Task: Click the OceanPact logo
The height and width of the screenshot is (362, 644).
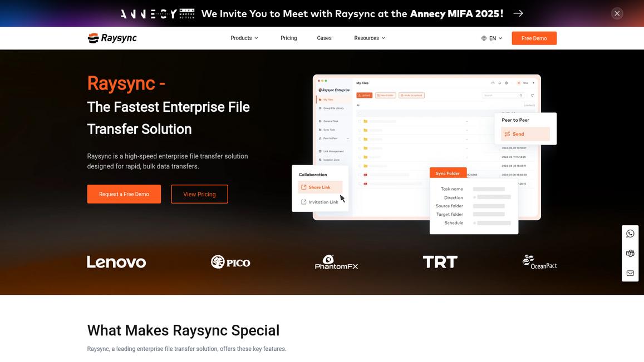Action: [x=539, y=262]
